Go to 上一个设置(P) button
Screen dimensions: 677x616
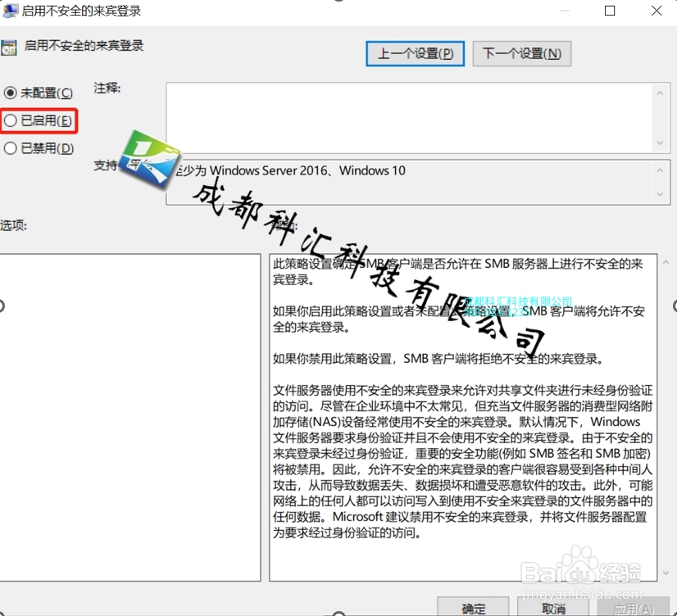tap(415, 53)
